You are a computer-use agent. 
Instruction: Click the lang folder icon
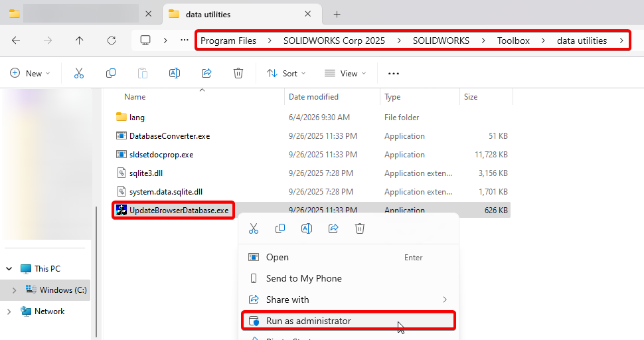[121, 117]
